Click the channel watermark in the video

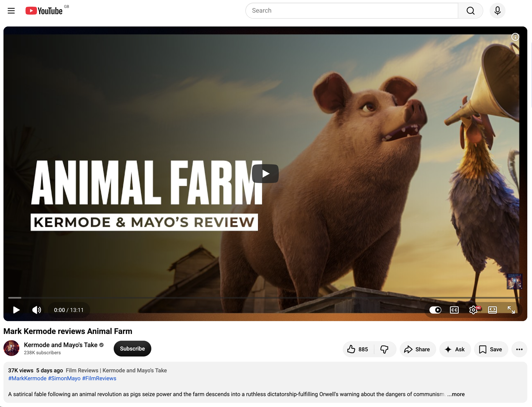pos(514,281)
